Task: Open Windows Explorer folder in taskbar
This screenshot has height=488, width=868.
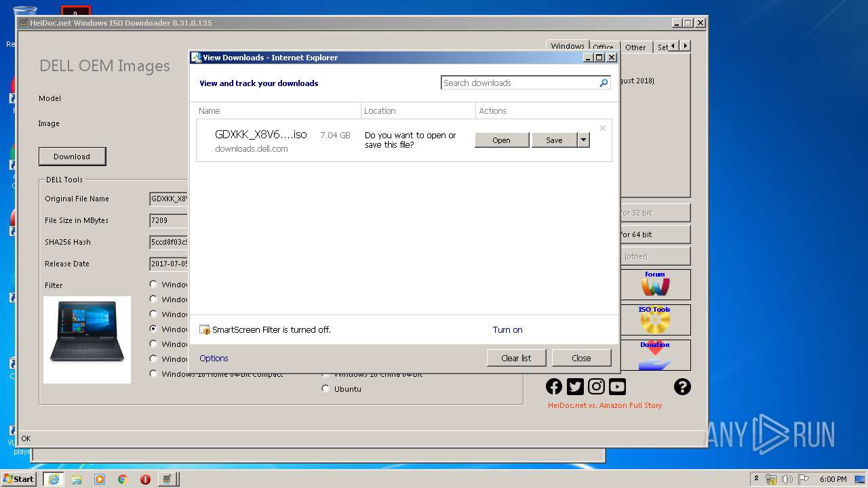Action: click(77, 479)
